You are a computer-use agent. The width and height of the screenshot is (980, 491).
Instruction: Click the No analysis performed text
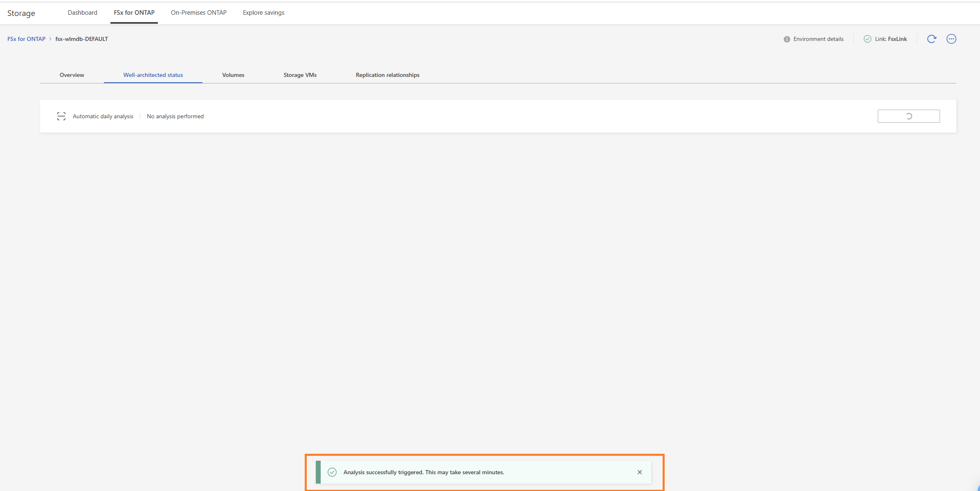click(x=175, y=116)
